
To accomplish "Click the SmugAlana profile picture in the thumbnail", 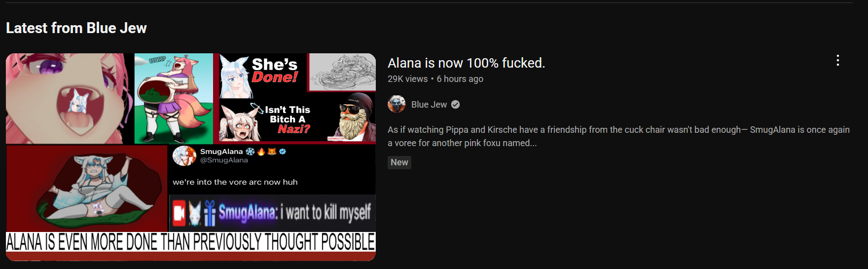I will click(184, 156).
